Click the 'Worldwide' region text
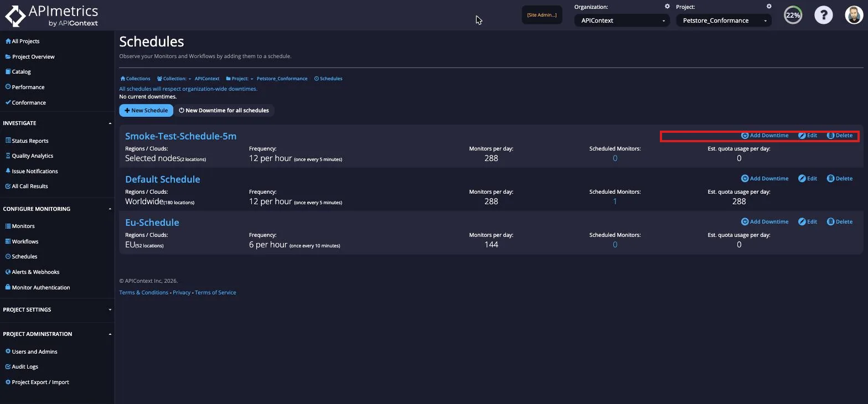 [x=144, y=201]
